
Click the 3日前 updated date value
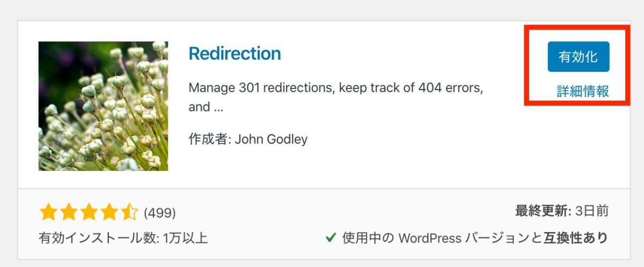click(592, 211)
